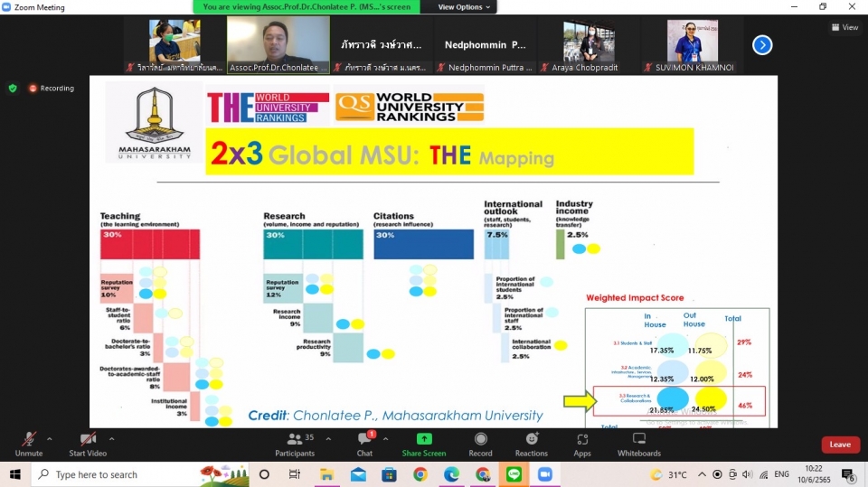Expand chat options arrow
Screen dimensions: 868x487
[386, 439]
